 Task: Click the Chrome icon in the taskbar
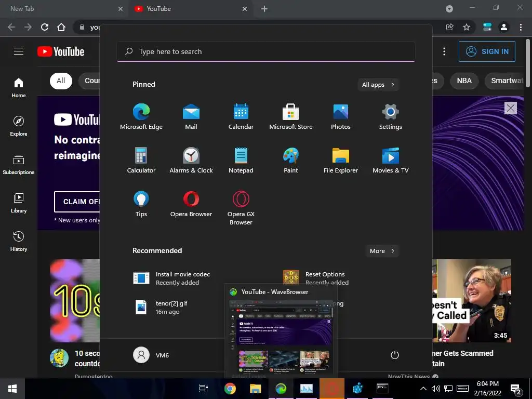pos(230,389)
